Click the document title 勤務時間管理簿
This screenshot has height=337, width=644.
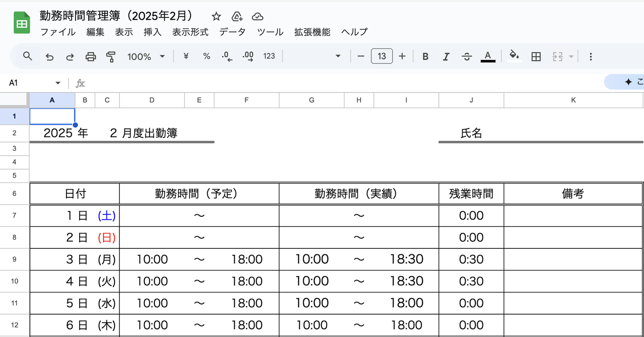(116, 16)
